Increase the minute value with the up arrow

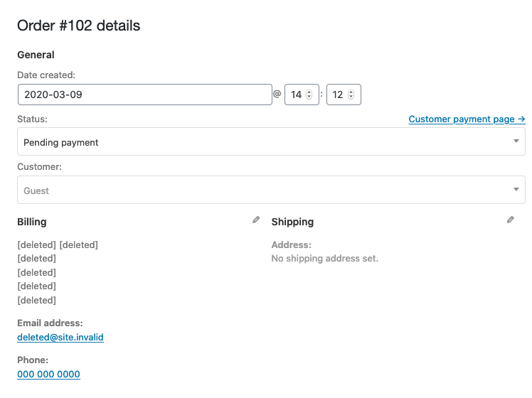pos(351,92)
